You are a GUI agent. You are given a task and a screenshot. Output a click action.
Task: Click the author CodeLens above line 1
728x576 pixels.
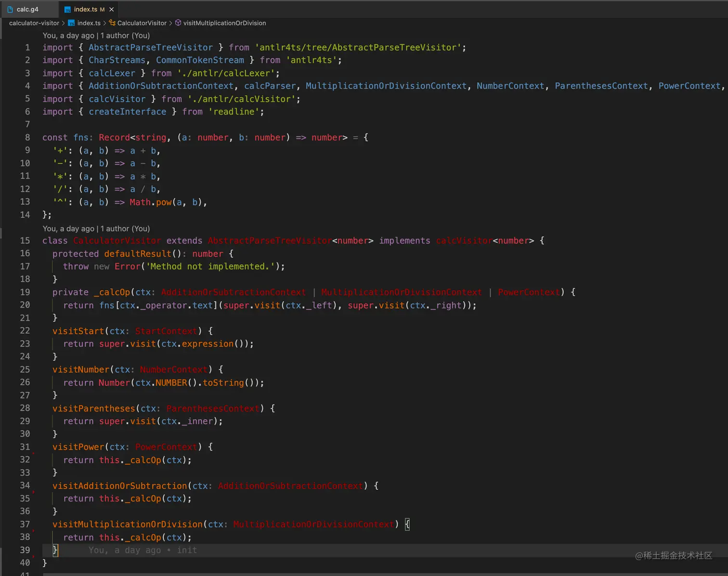[96, 36]
